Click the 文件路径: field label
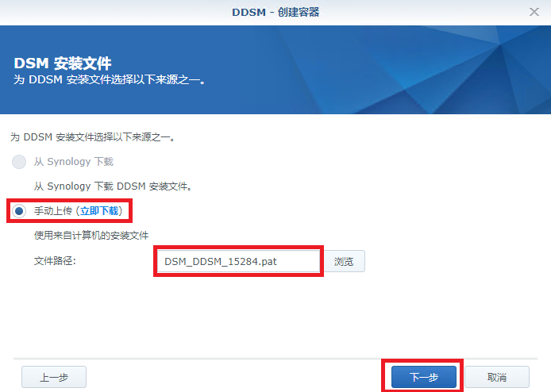Viewport: 551px width, 392px height. click(x=55, y=261)
